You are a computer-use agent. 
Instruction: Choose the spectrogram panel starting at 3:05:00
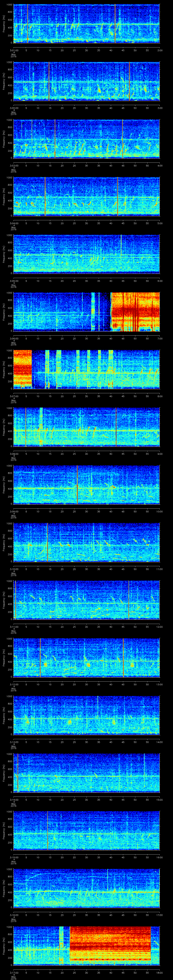pos(87,254)
